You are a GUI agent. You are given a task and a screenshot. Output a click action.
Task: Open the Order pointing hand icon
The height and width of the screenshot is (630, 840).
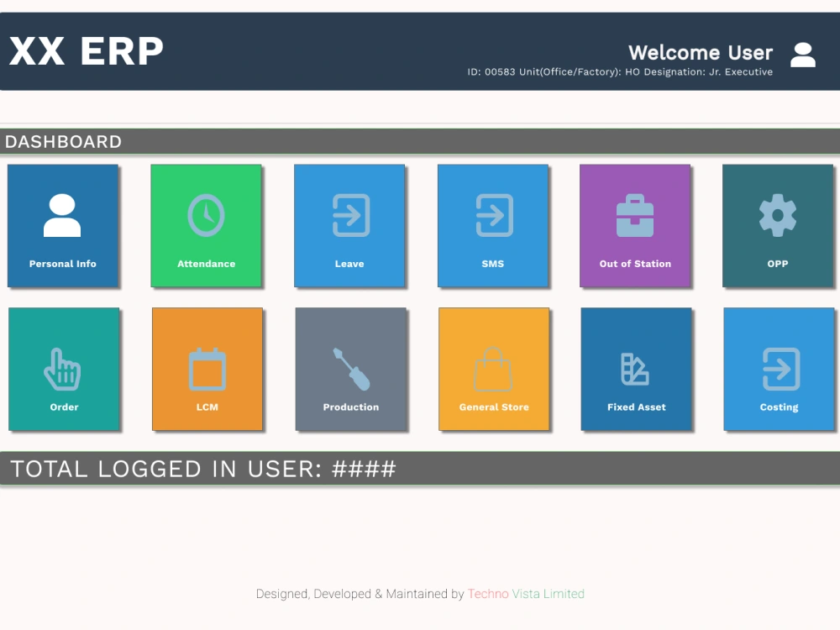click(x=62, y=369)
